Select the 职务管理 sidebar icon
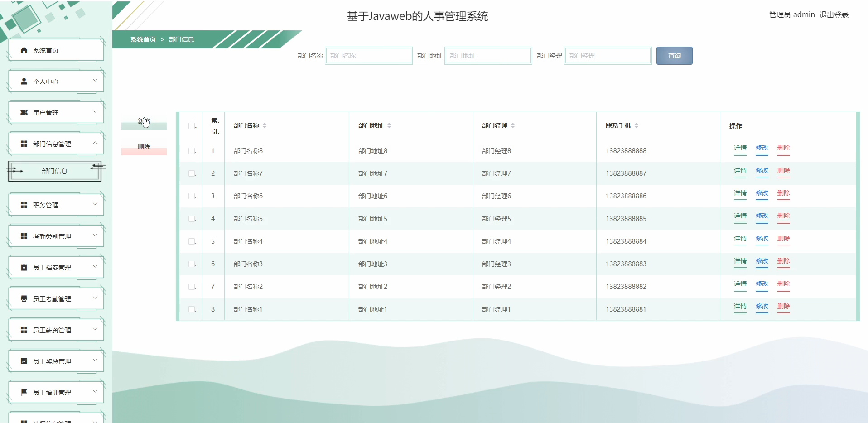The width and height of the screenshot is (868, 423). (x=23, y=204)
